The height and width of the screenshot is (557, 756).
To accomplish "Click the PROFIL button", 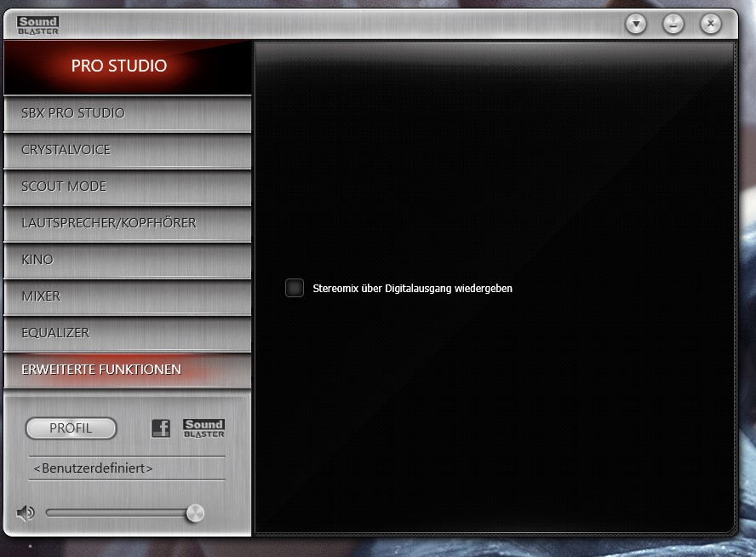I will [x=71, y=428].
